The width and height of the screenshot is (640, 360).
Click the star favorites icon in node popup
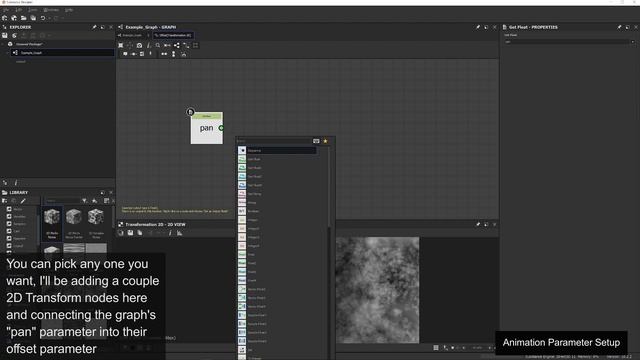point(325,141)
